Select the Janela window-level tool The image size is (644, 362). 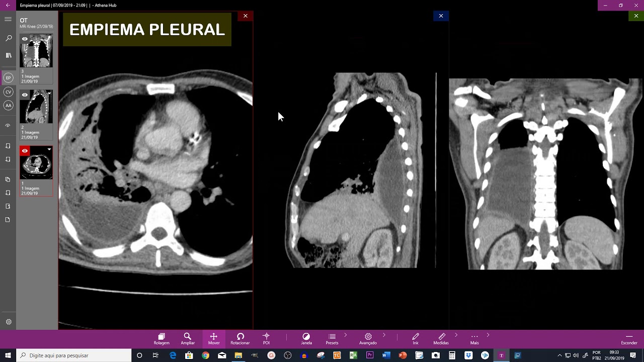[x=306, y=338]
